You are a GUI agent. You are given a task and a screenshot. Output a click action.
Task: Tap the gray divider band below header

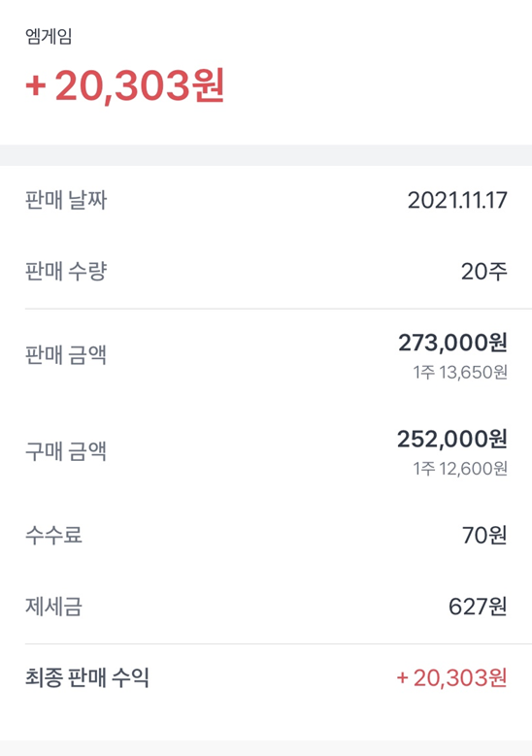[x=266, y=155]
